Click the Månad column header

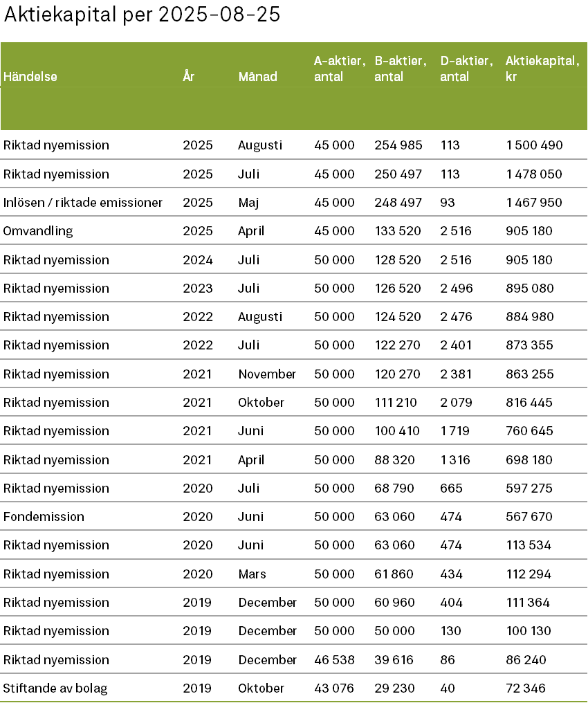(257, 77)
